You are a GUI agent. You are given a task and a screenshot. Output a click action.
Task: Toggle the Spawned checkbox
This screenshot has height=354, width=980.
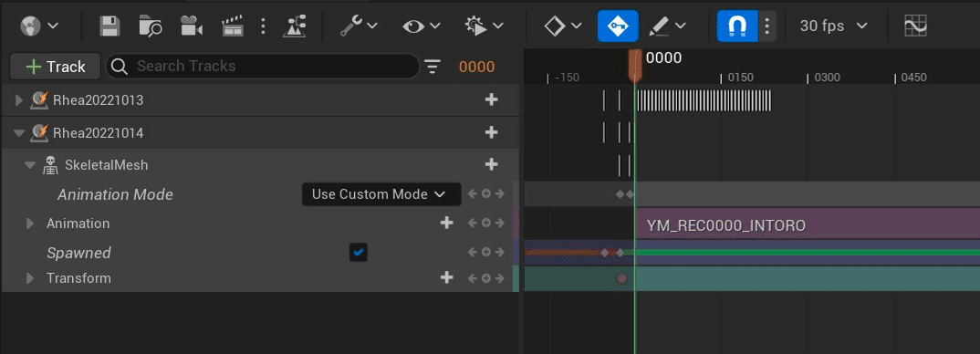[x=359, y=253]
